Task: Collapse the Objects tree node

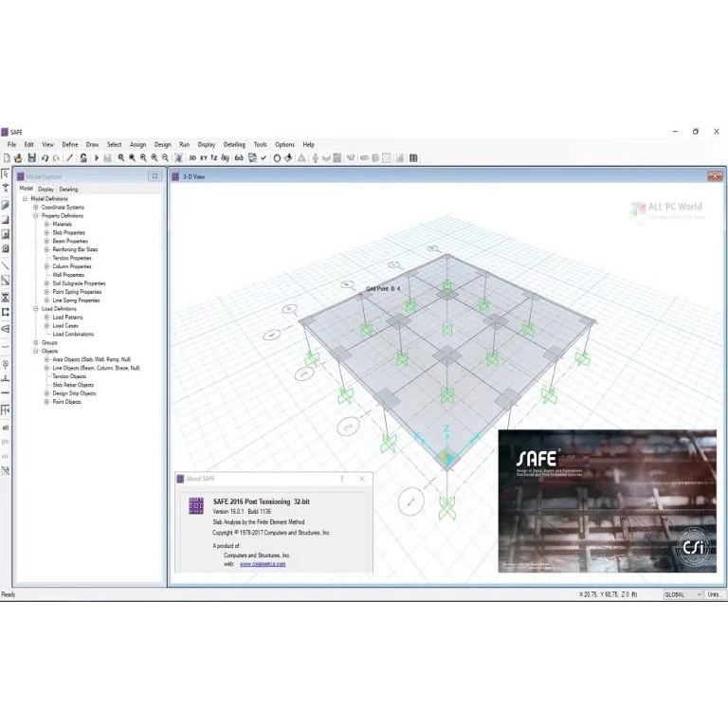Action: 36,351
